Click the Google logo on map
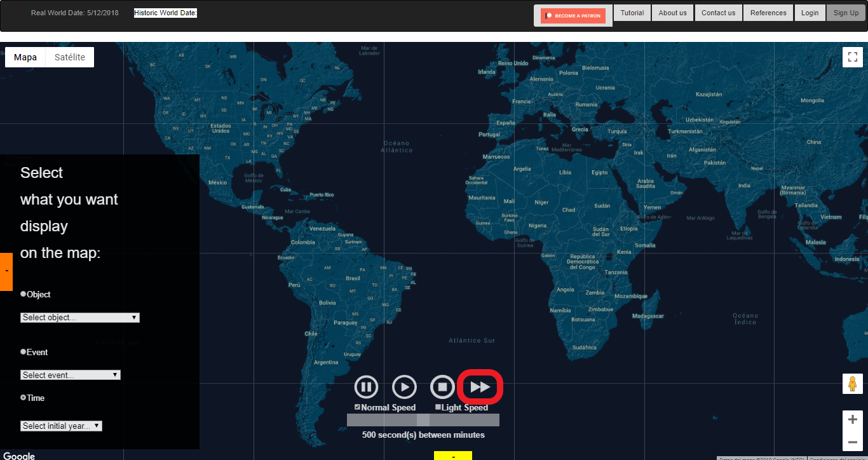 (x=19, y=456)
